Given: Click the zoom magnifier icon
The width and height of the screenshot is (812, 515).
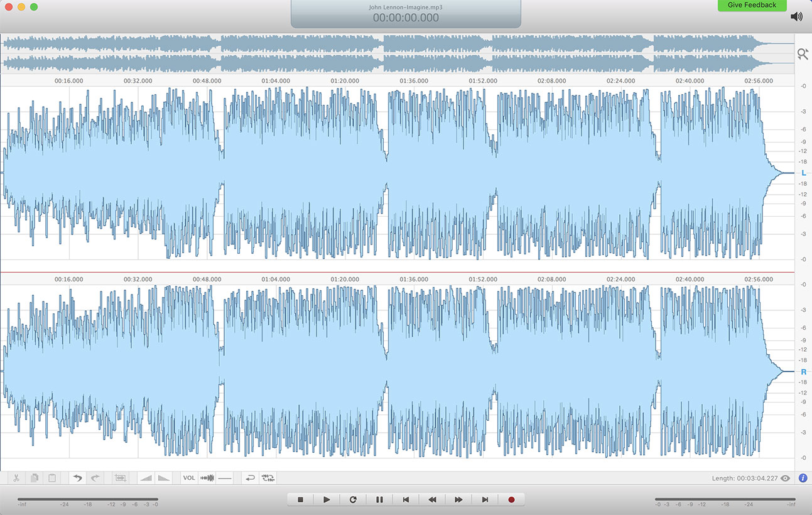Looking at the screenshot, I should pos(803,55).
